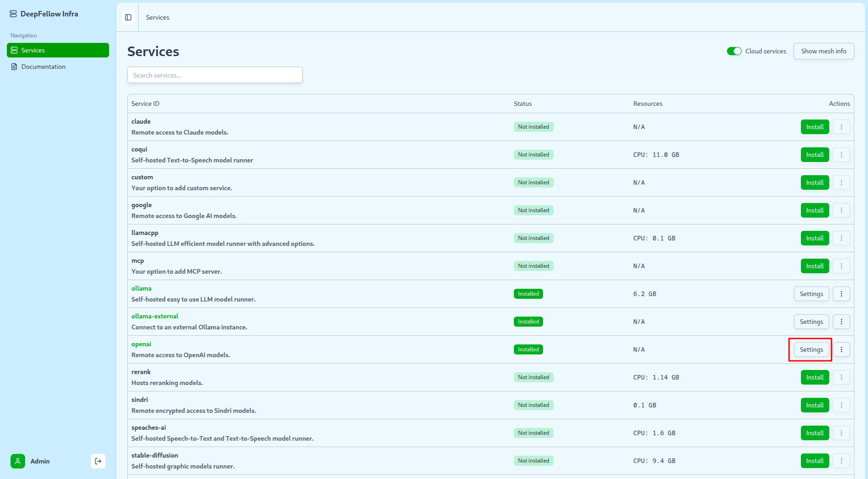The image size is (868, 479).
Task: Install the claude service
Action: click(815, 127)
